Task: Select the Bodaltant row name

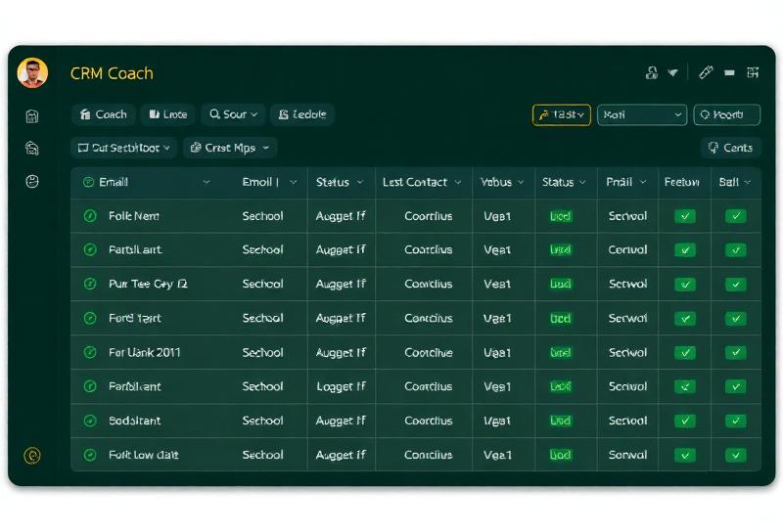Action: pos(135,421)
